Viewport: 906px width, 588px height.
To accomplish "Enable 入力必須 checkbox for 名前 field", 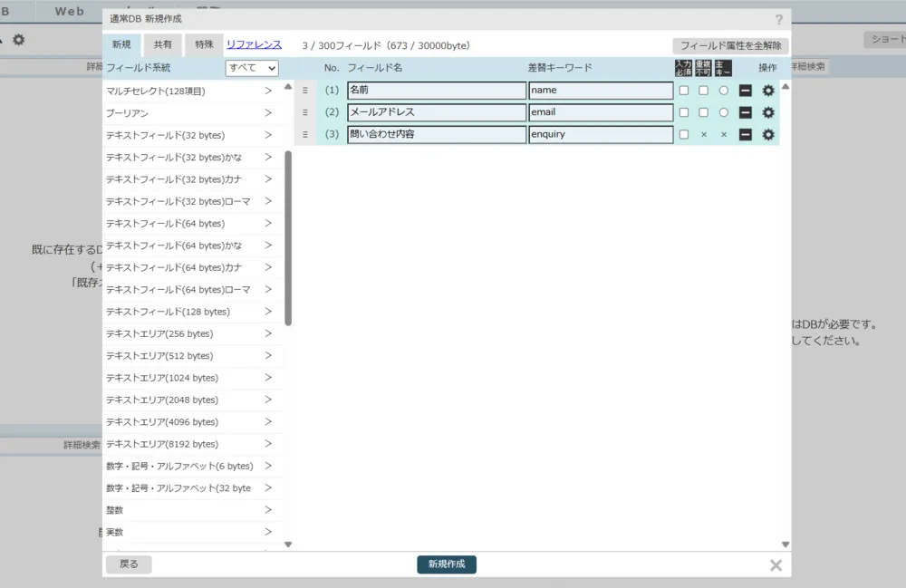I will click(x=684, y=91).
